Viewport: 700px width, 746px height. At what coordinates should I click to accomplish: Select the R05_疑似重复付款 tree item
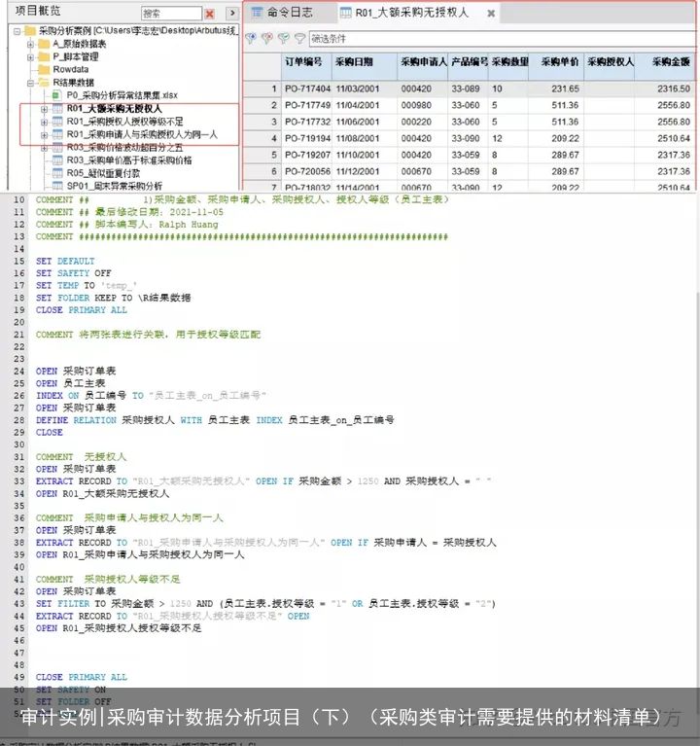(103, 173)
